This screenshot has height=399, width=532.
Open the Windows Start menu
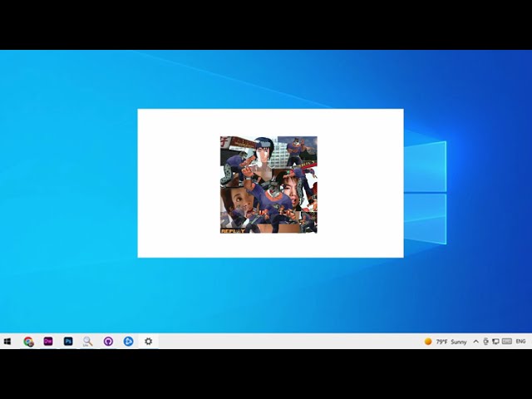point(7,342)
